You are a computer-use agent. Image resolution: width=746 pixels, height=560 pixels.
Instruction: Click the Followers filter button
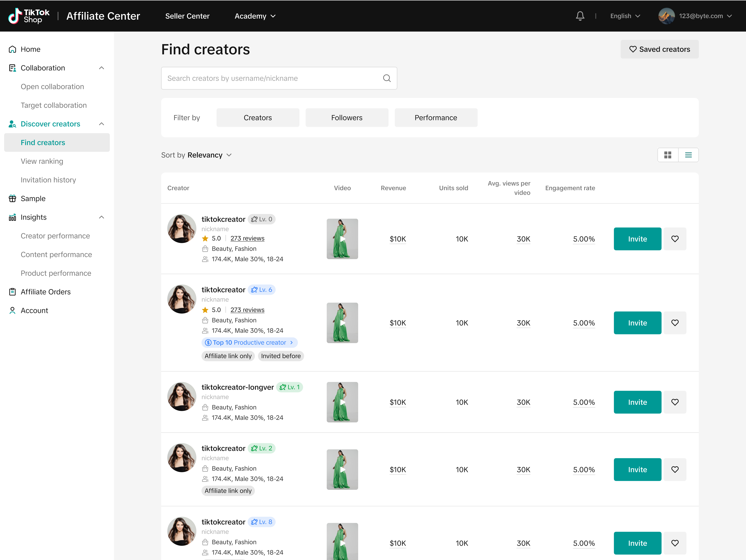[x=346, y=118]
